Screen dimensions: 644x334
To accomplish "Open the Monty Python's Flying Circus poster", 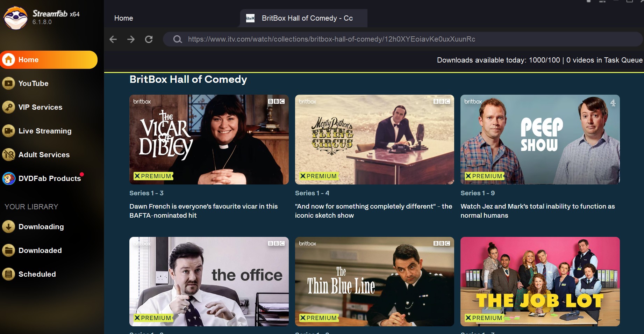I will (x=374, y=139).
